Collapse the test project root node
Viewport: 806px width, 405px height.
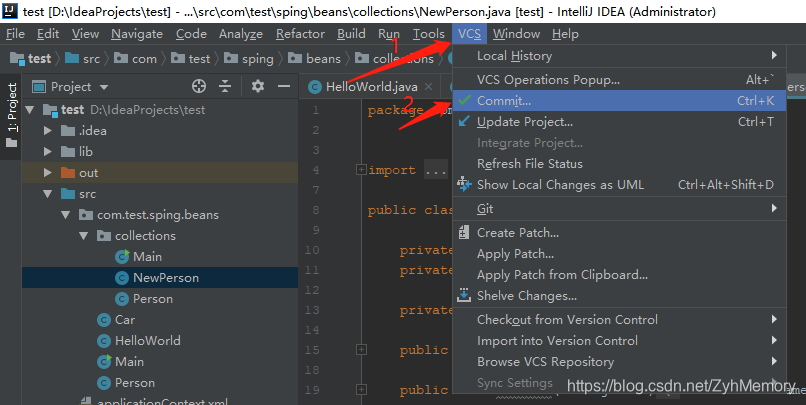point(30,109)
